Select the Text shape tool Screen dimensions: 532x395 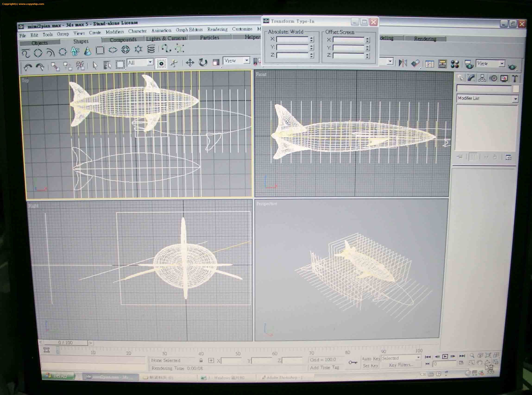tap(75, 51)
